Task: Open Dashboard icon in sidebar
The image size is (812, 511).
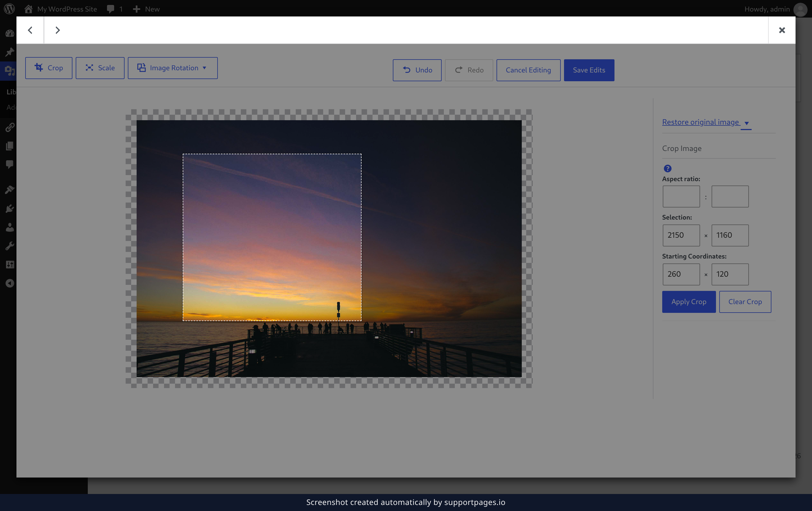Action: click(x=9, y=33)
